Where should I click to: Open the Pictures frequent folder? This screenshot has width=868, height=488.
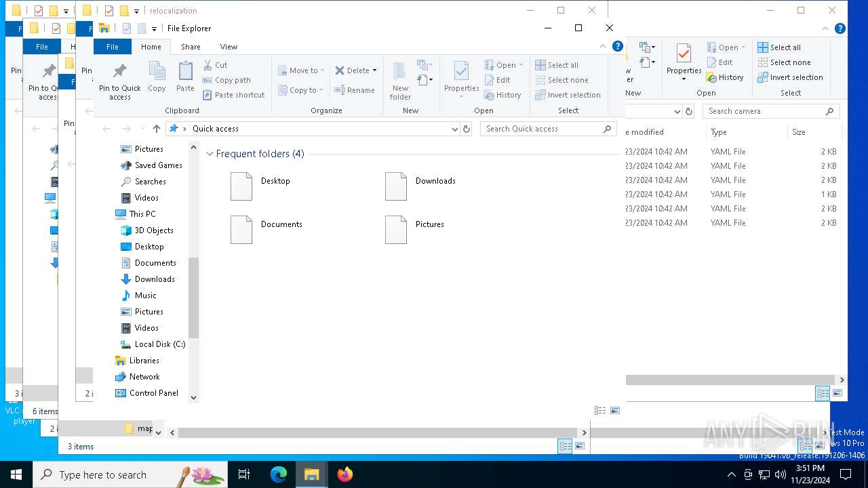414,230
